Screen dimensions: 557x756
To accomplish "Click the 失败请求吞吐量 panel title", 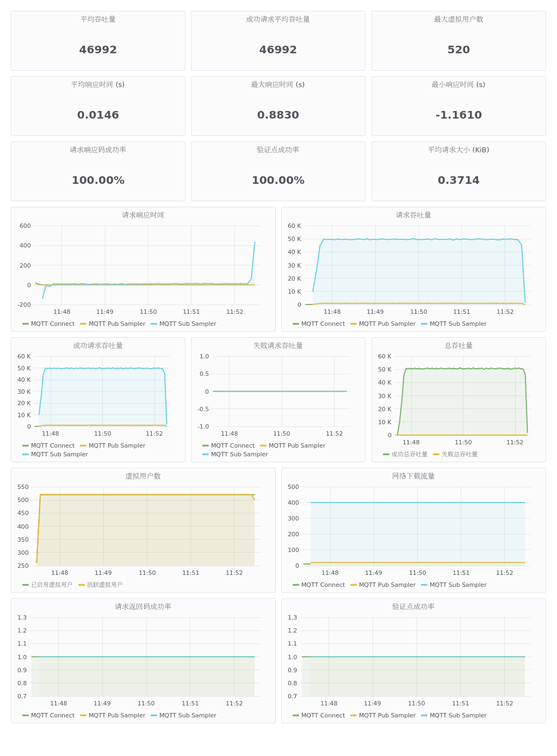I will 278,345.
